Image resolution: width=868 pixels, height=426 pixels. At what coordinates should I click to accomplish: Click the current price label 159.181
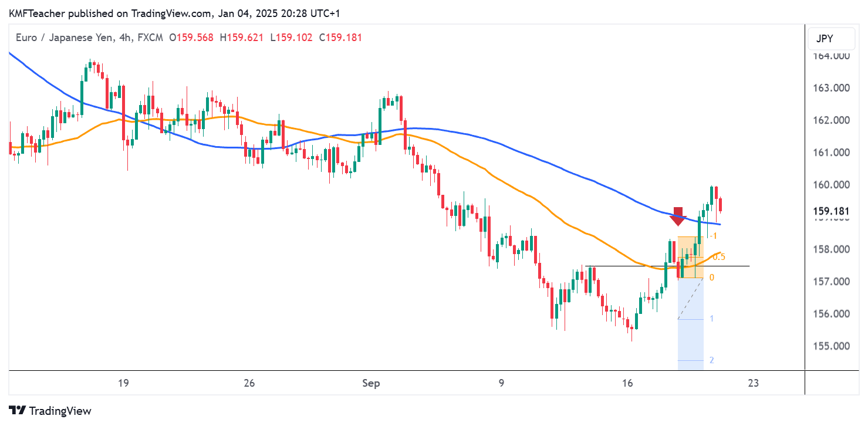830,211
